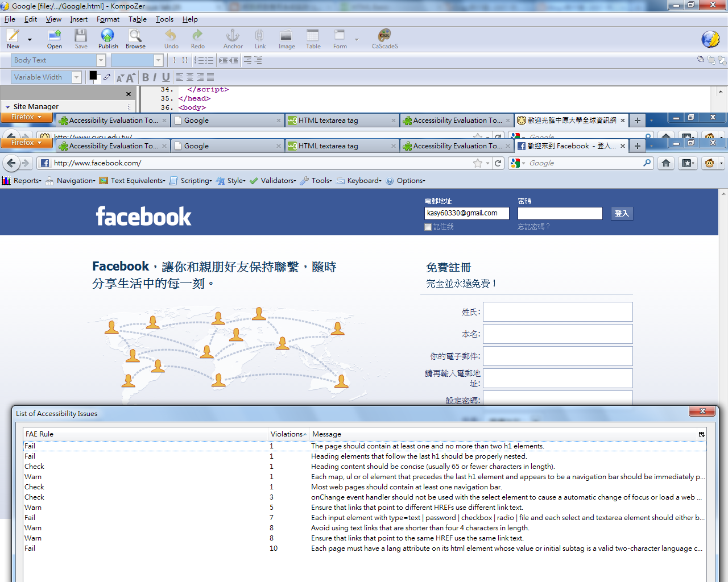Sort by the Violations column header
728x582 pixels.
pyautogui.click(x=288, y=434)
